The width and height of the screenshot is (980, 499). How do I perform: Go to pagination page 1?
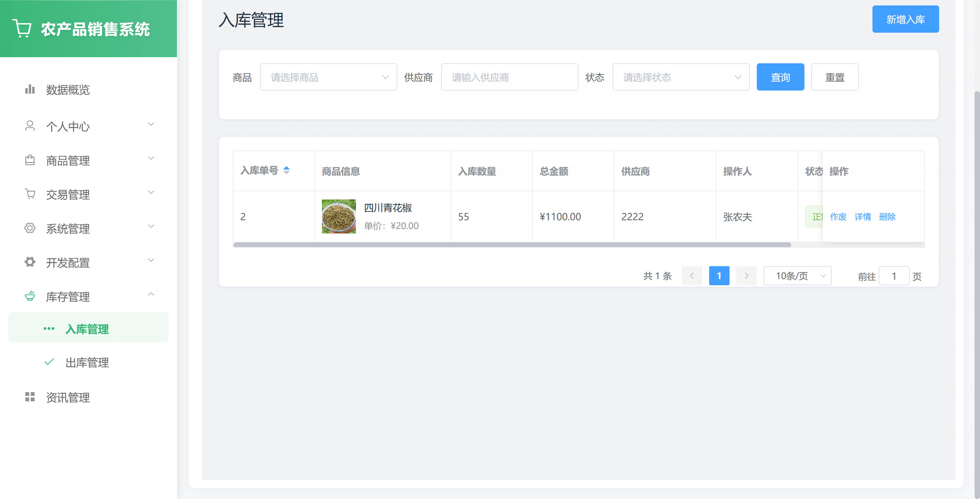pos(719,276)
